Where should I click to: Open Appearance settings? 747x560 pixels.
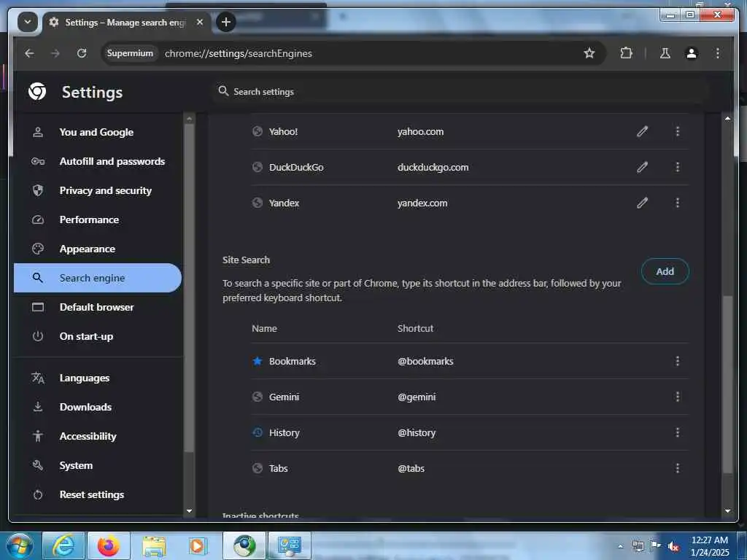point(98,249)
